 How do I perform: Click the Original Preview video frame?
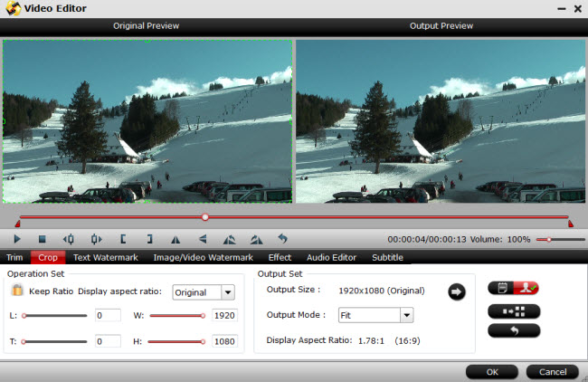(x=147, y=121)
